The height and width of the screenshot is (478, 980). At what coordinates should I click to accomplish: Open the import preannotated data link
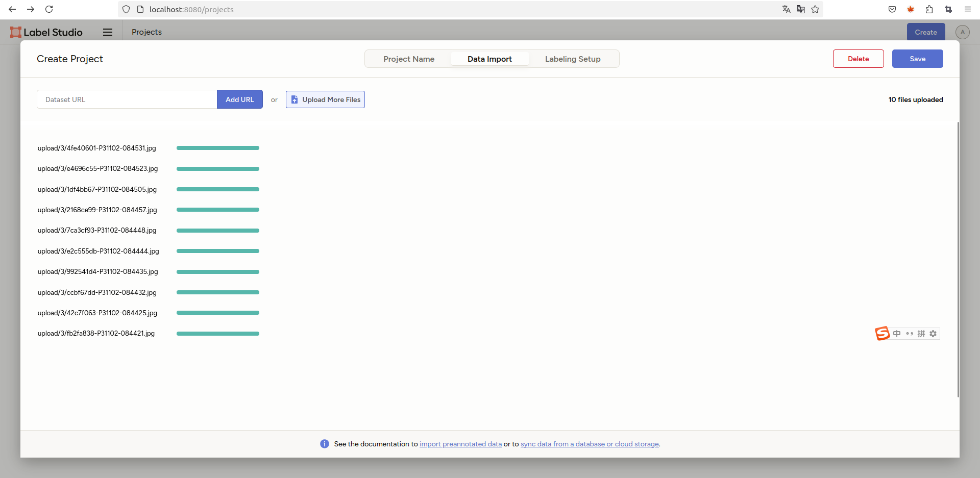point(460,444)
